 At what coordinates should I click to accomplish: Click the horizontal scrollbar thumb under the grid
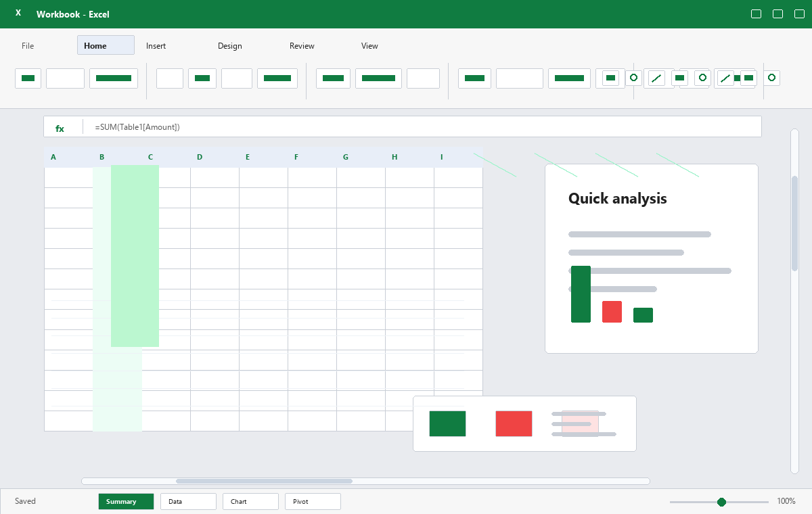tap(264, 481)
